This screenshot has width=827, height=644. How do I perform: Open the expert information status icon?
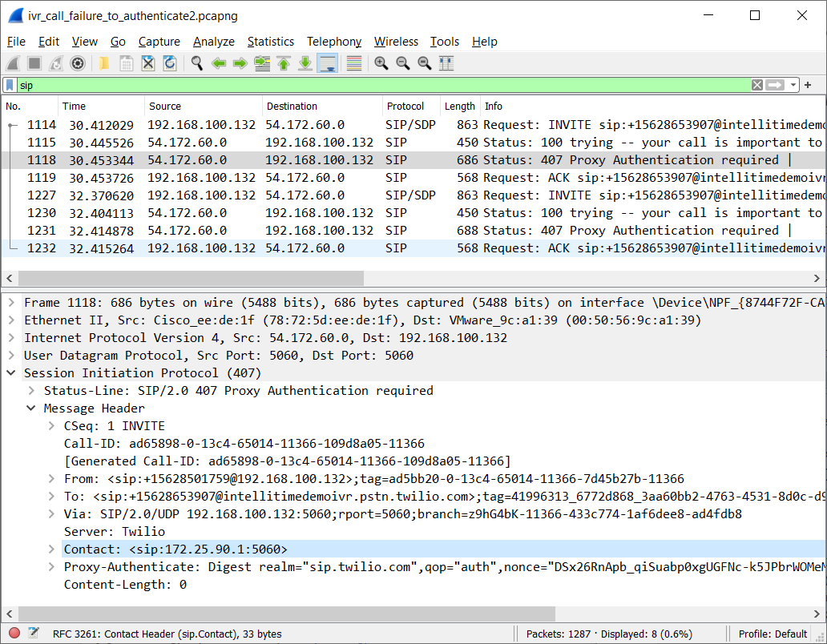click(14, 634)
